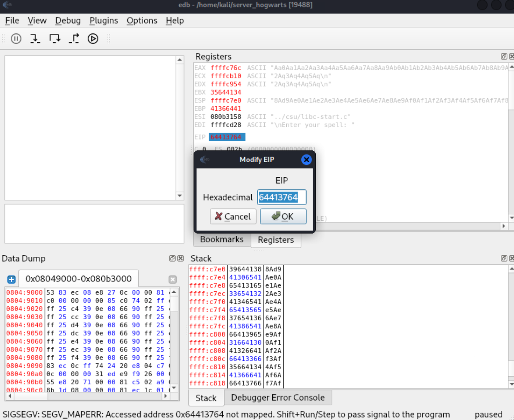Close the Modify EIP dialog
The height and width of the screenshot is (420, 514).
click(x=306, y=159)
